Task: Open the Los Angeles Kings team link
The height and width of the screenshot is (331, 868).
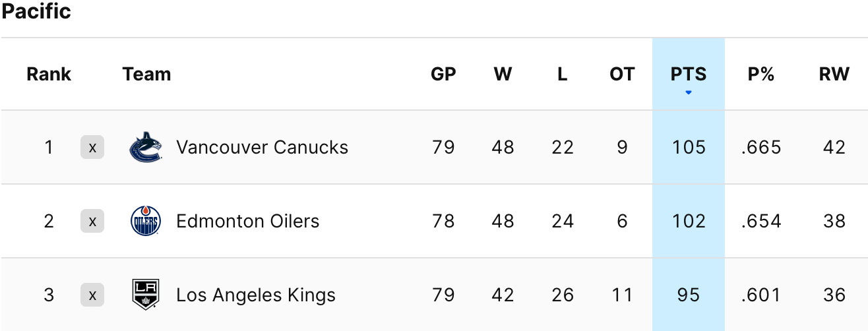Action: (256, 295)
